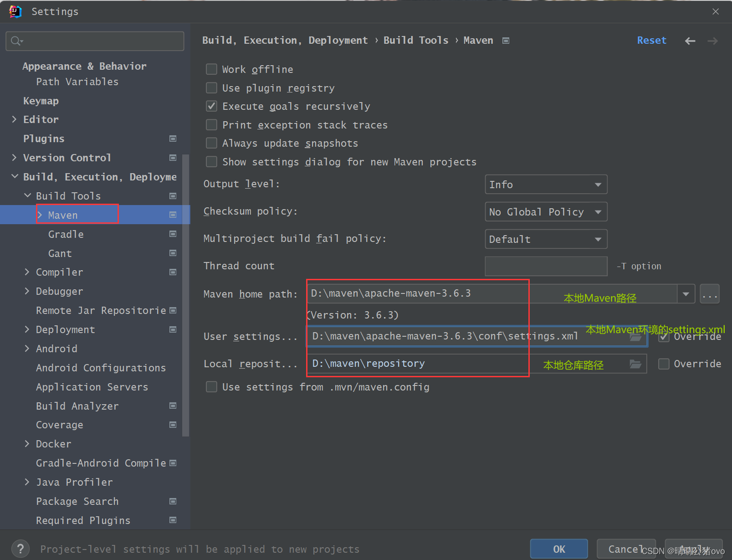The width and height of the screenshot is (732, 560).
Task: Click Build Tools breadcrumb
Action: 416,41
